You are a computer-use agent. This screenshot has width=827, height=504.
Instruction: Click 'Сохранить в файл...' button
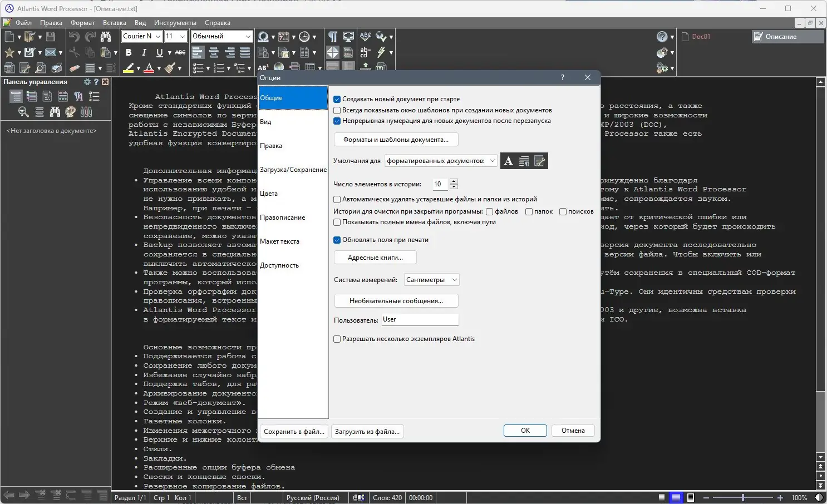pos(293,431)
